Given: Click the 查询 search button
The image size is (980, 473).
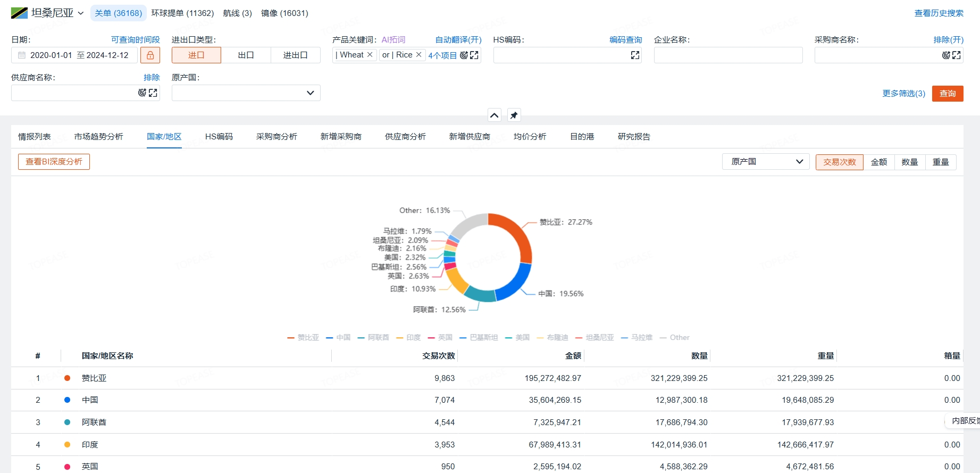Looking at the screenshot, I should tap(947, 94).
